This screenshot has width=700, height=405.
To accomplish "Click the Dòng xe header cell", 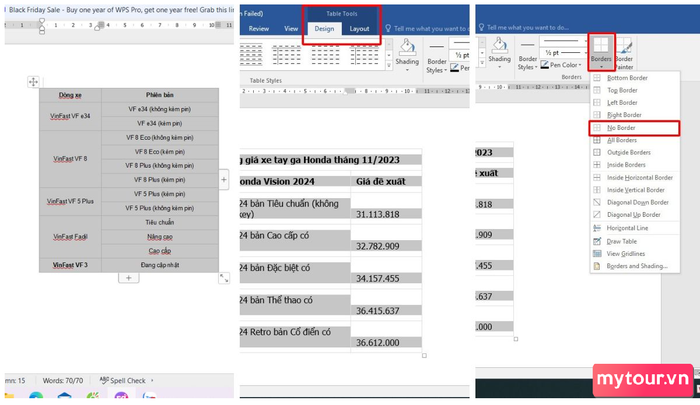I will 70,95.
